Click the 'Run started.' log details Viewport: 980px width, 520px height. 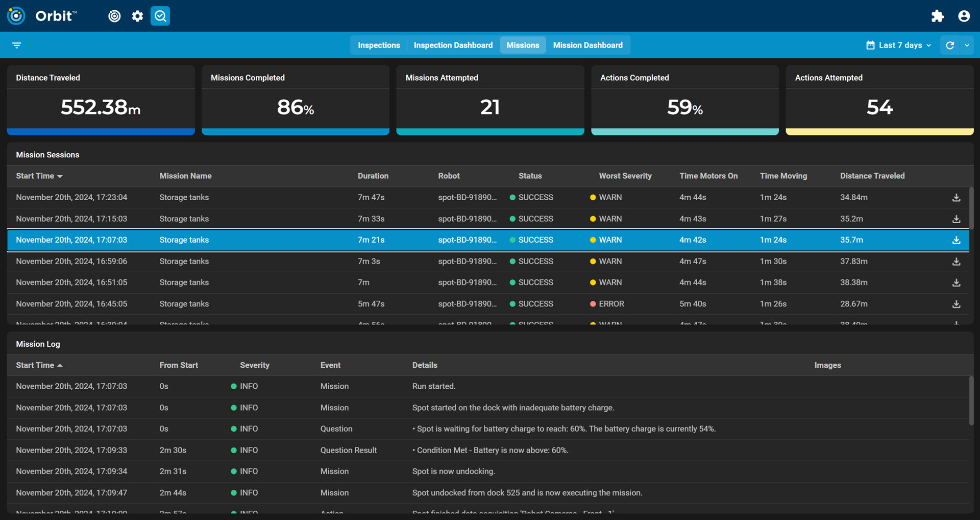point(434,386)
